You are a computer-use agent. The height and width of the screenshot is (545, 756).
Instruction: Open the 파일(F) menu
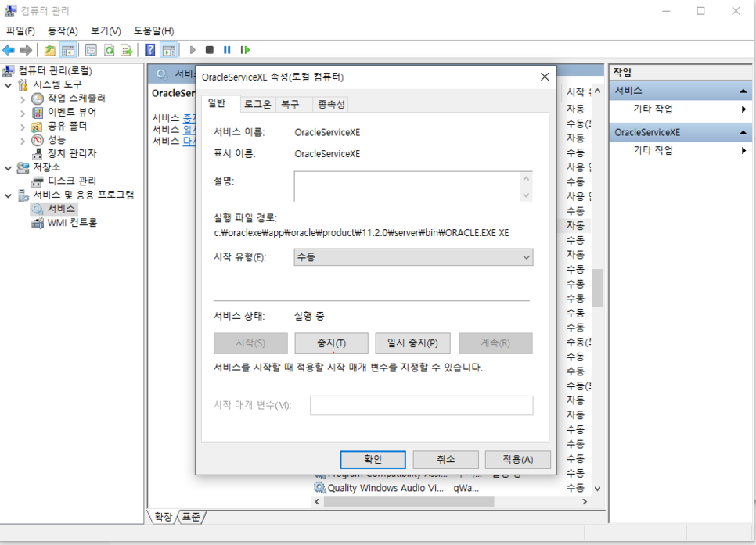[20, 31]
